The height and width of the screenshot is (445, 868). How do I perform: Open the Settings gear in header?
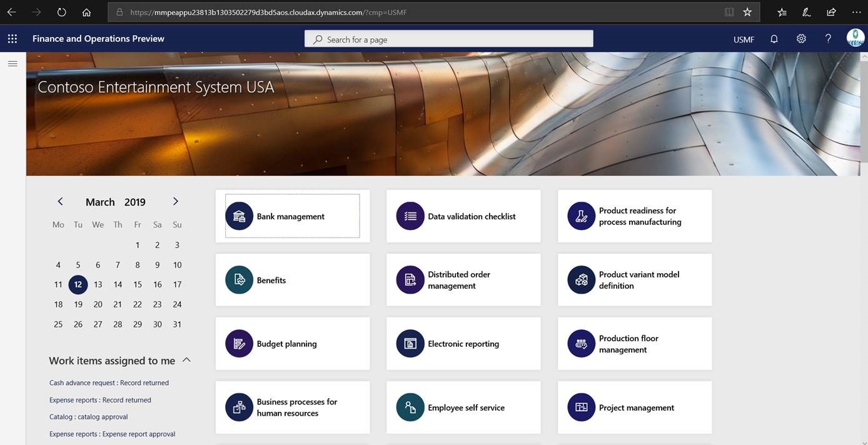pyautogui.click(x=801, y=39)
